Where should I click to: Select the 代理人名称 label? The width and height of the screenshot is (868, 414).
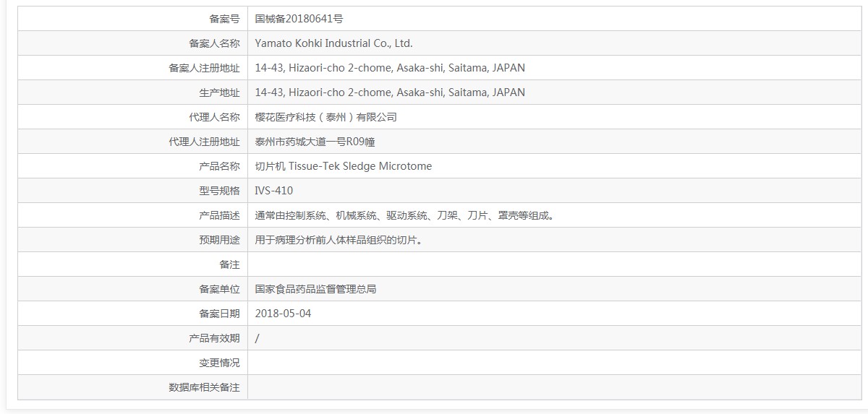click(214, 117)
